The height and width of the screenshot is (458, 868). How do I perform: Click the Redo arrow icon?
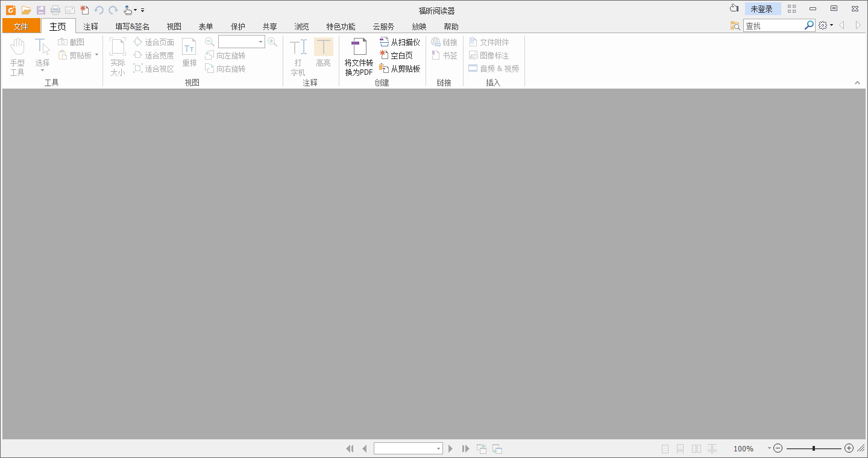point(113,10)
